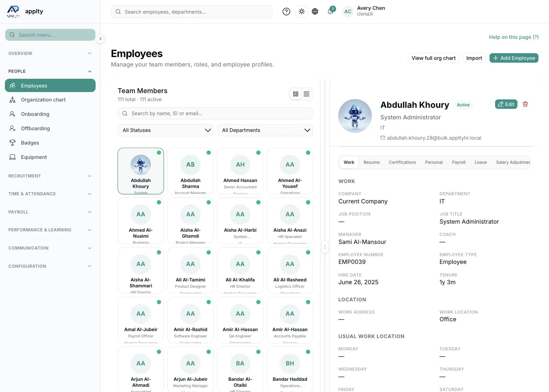Collapse the People section
Image resolution: width=549 pixels, height=392 pixels.
coord(50,71)
